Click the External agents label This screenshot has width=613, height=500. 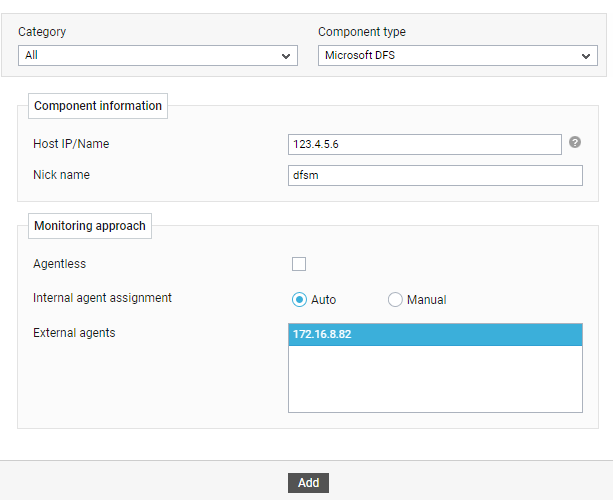74,333
